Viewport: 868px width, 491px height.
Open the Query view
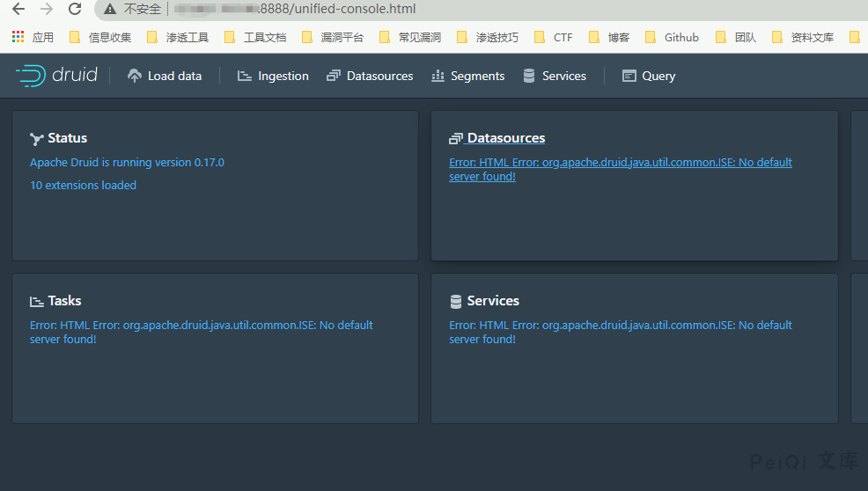(x=649, y=76)
